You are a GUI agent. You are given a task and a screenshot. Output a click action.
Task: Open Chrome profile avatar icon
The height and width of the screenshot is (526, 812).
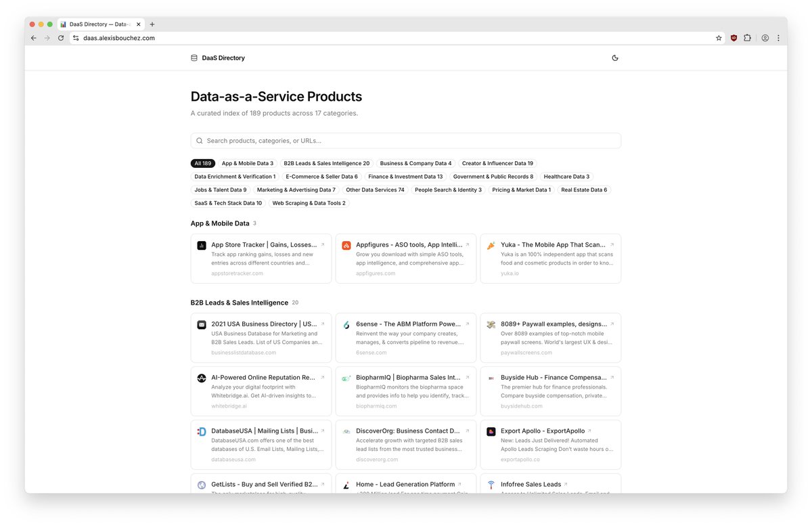point(765,38)
